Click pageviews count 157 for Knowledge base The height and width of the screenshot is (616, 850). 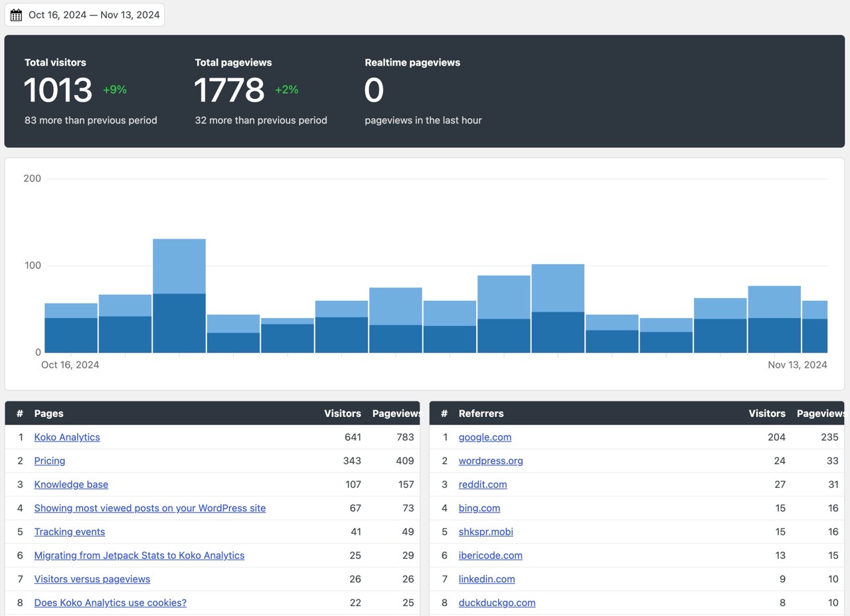406,485
